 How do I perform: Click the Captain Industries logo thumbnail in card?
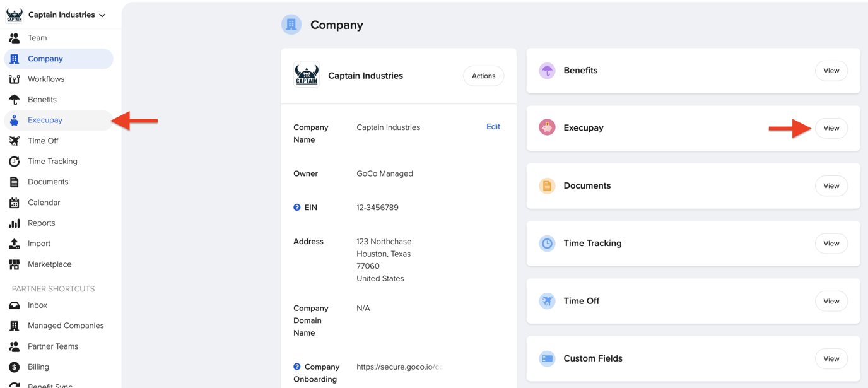click(x=307, y=75)
